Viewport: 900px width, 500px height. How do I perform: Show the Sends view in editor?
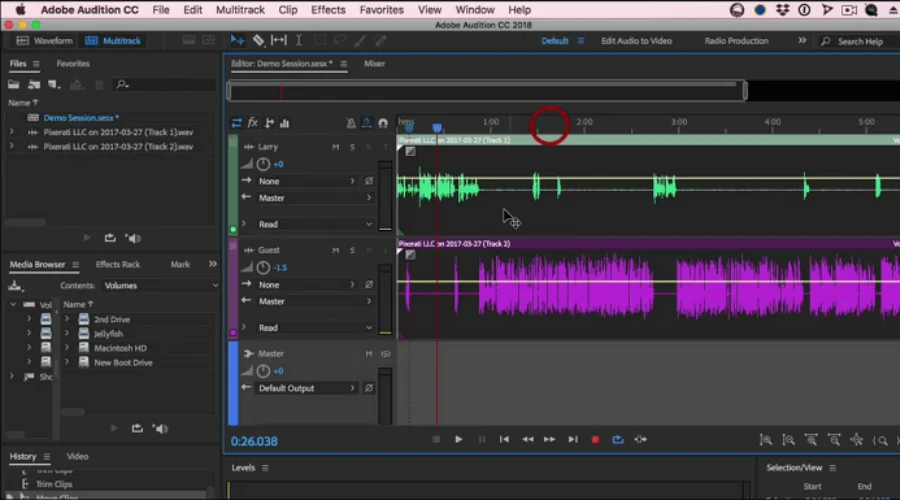point(269,123)
